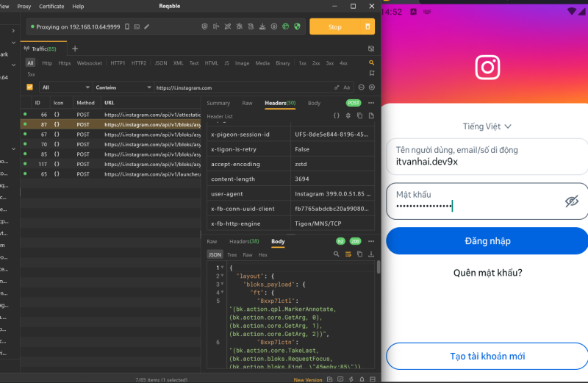Screen dimensions: 588x383
Task: Collapse the 'layout' JSON node
Action: [221, 276]
